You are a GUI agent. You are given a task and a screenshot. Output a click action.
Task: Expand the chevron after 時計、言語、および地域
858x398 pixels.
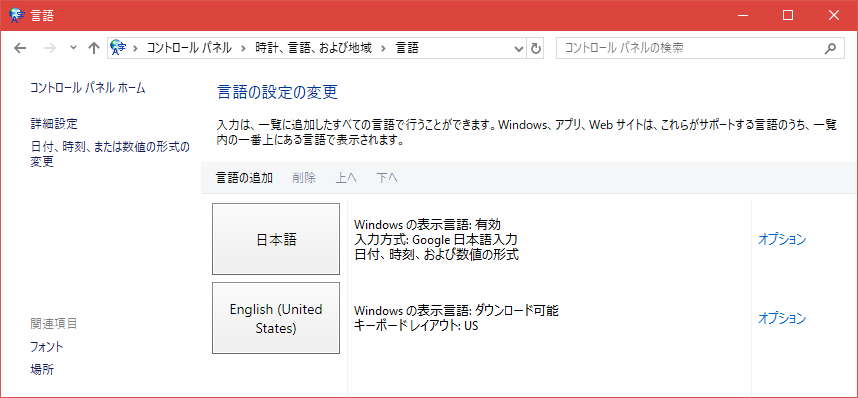click(x=384, y=48)
